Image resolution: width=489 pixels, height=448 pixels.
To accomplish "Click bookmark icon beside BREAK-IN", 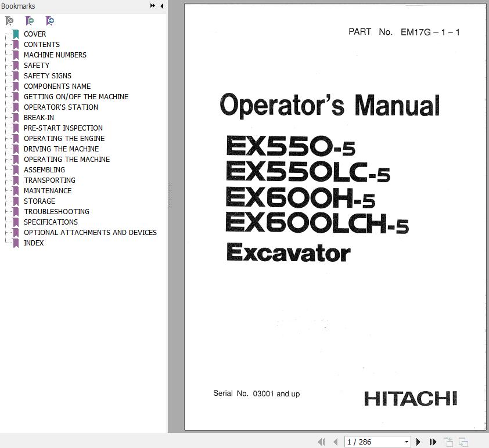I will [x=16, y=117].
